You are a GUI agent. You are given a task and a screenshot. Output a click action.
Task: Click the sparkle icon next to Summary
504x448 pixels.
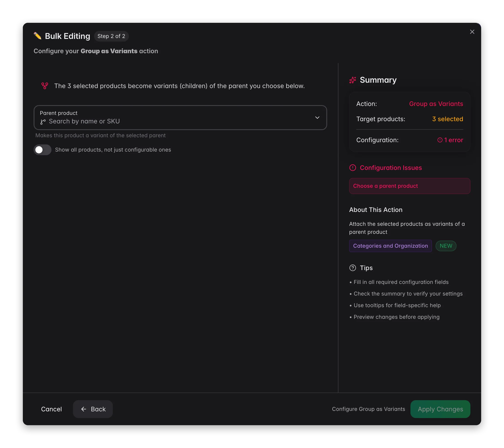[353, 80]
